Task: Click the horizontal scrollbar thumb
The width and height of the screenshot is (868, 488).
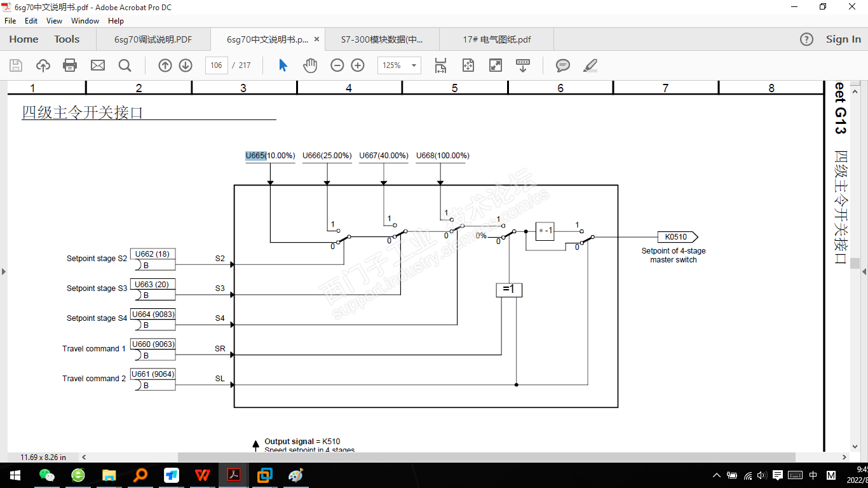Action: [x=486, y=457]
